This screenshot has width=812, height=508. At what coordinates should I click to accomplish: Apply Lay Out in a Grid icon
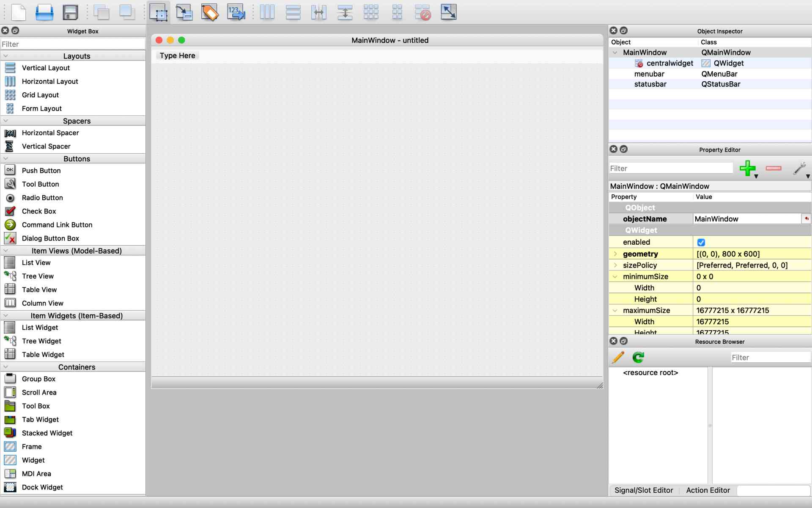371,12
